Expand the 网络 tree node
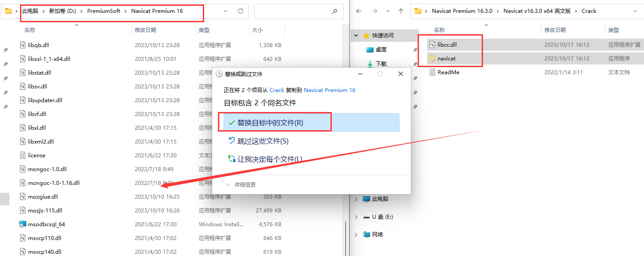Image resolution: width=644 pixels, height=256 pixels. 356,234
